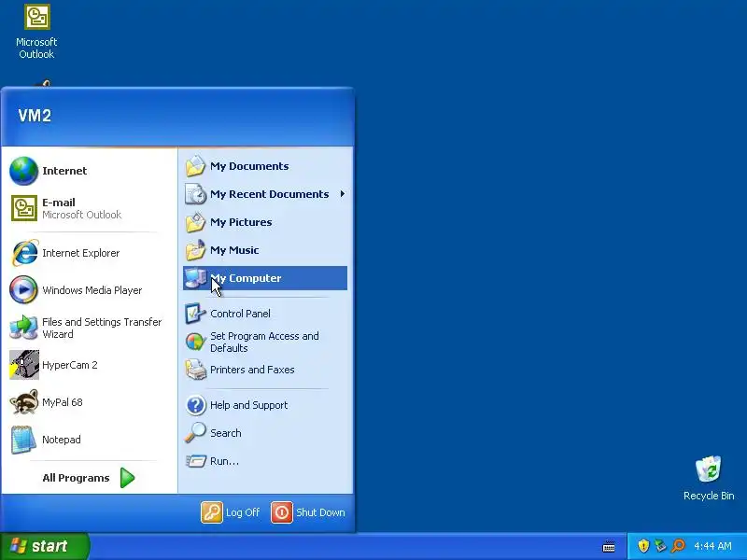Click the VM2 user name header
This screenshot has width=747, height=560.
(35, 115)
